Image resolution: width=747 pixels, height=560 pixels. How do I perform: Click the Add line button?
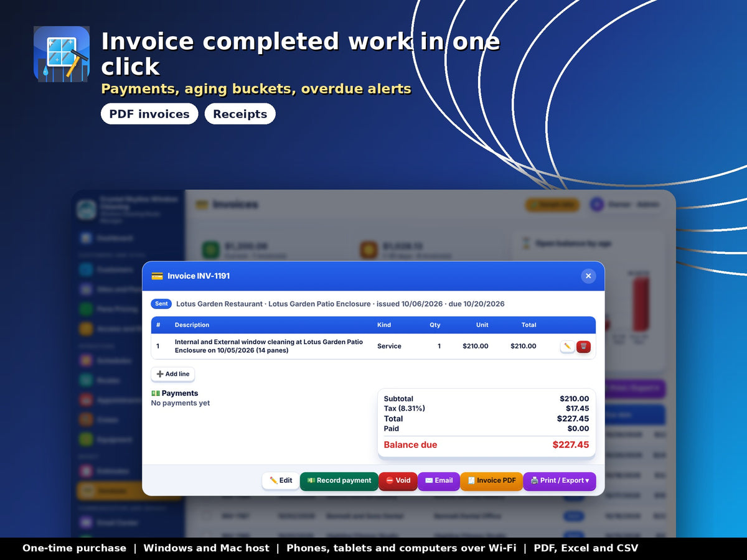coord(173,374)
